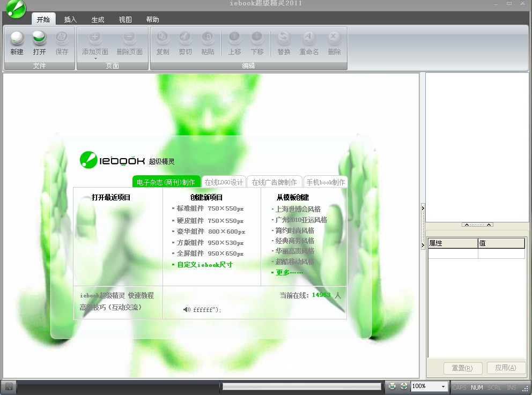Click the sound speaker icon in welcome panel

[x=186, y=309]
